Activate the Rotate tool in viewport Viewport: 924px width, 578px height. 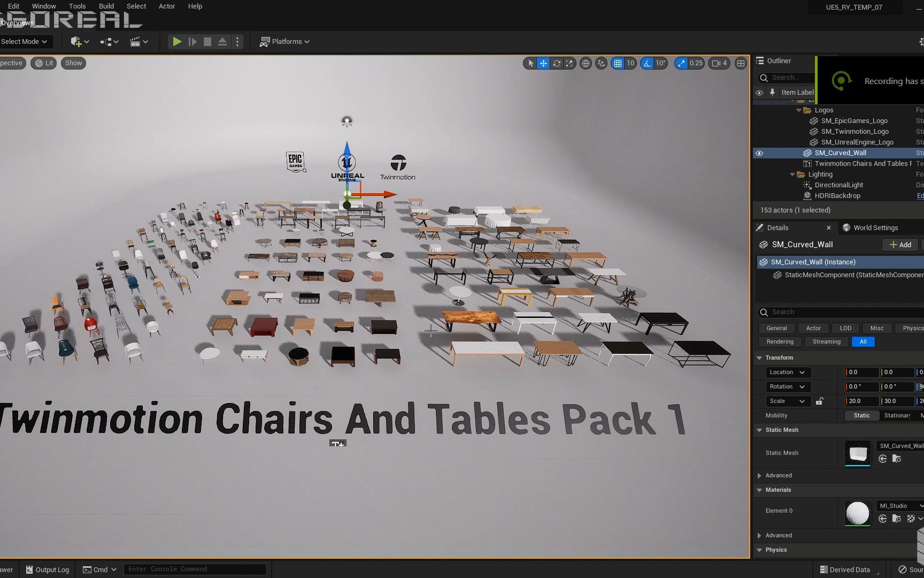click(557, 63)
